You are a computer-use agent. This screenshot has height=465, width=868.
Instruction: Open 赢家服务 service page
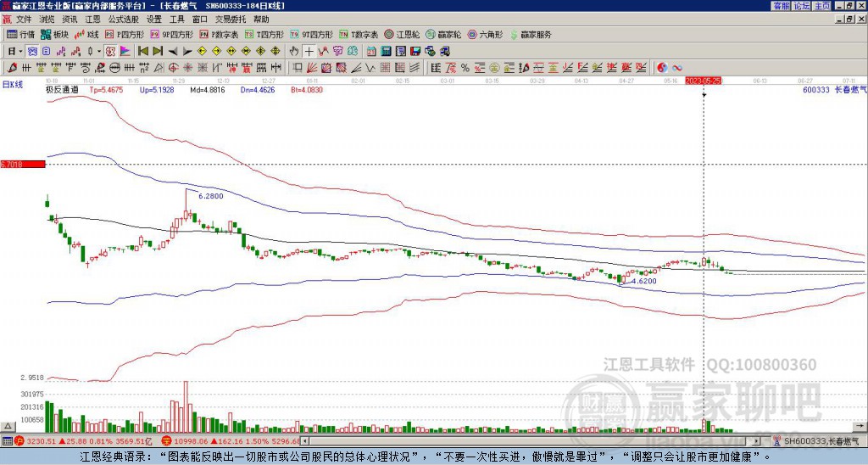pos(531,34)
